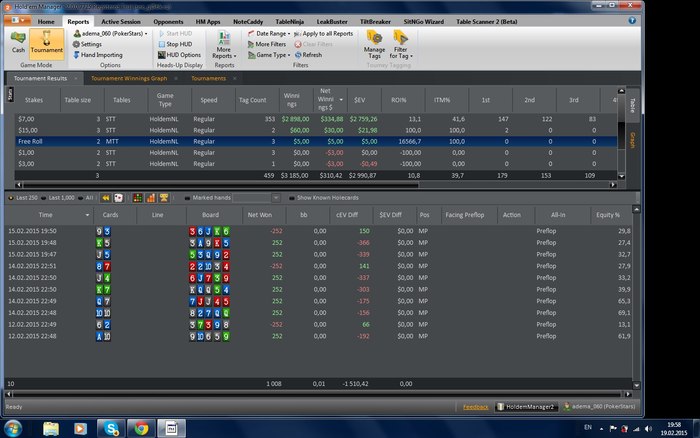Expand the Filter for Tag dropdown
The height and width of the screenshot is (438, 700).
coord(400,45)
